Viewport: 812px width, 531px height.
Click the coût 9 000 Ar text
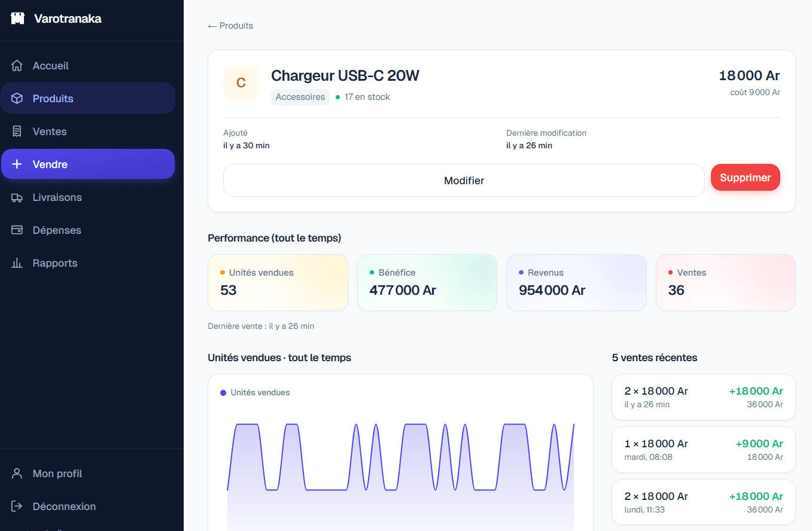[755, 92]
